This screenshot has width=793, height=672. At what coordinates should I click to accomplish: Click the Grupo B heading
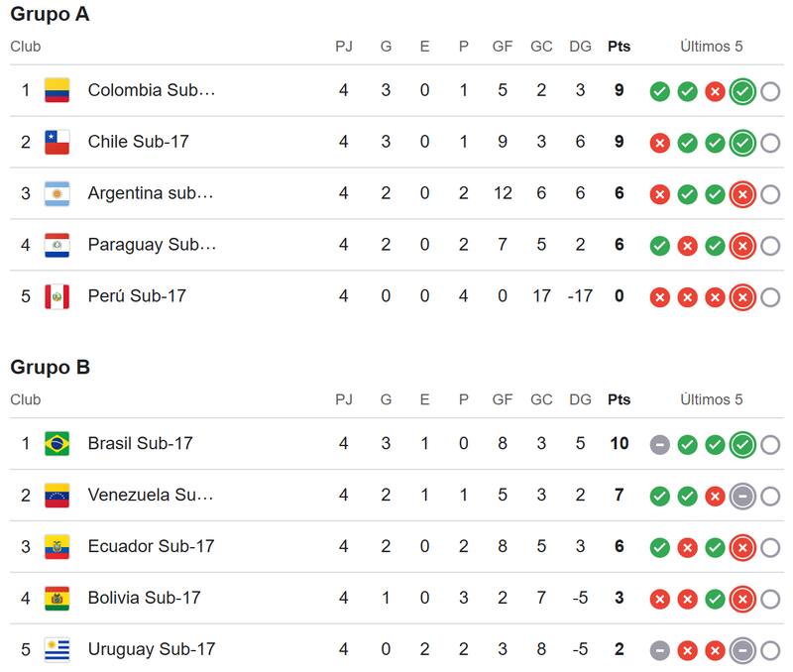pos(51,368)
